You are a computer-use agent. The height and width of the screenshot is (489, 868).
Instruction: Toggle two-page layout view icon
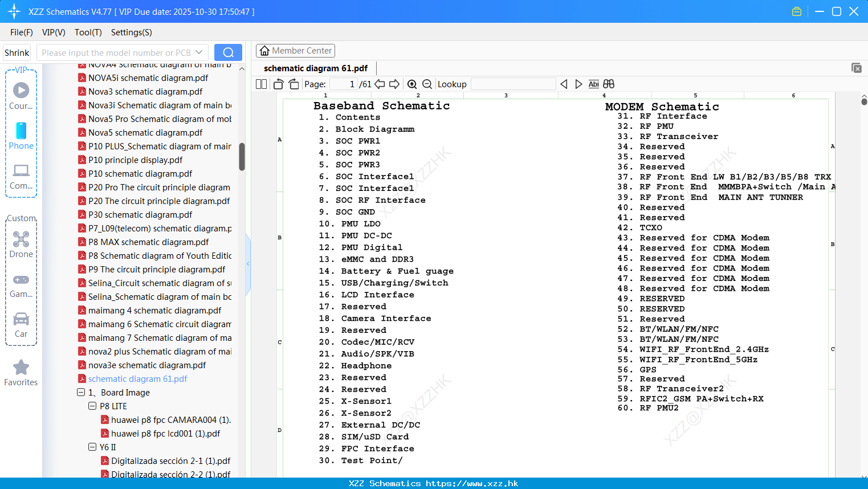261,84
